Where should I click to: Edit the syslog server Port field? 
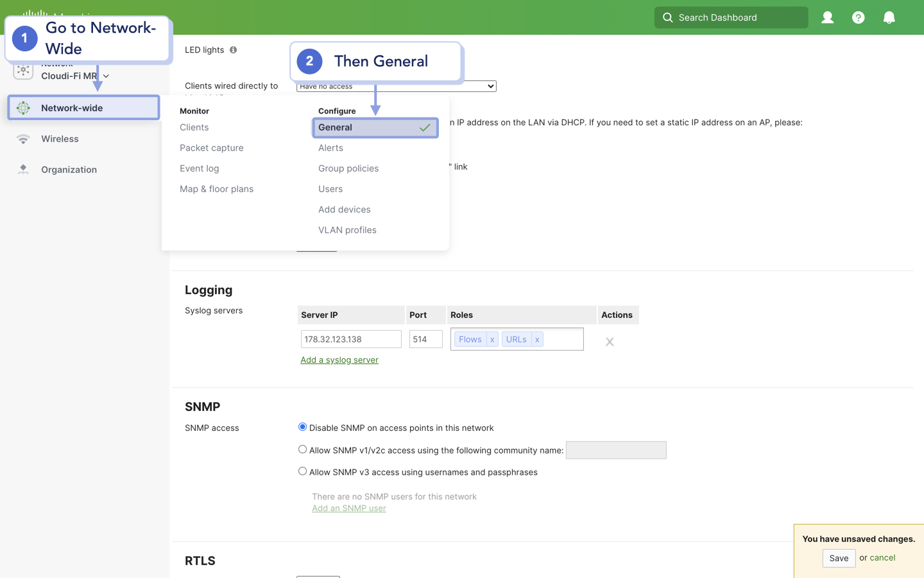point(425,338)
